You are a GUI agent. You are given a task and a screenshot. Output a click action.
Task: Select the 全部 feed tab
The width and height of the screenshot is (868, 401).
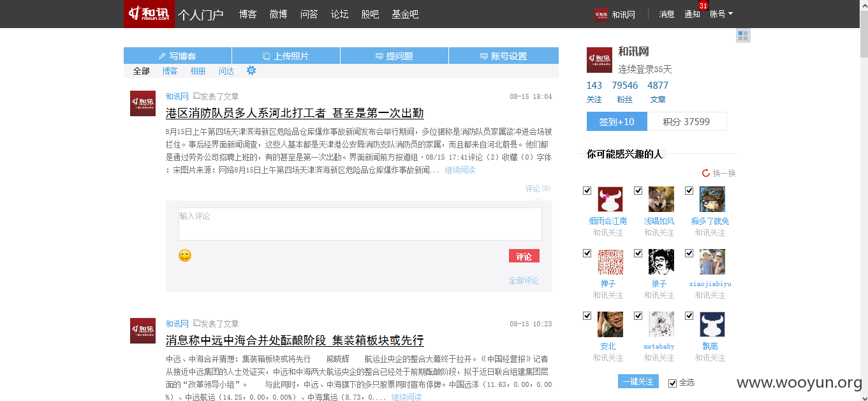[142, 71]
